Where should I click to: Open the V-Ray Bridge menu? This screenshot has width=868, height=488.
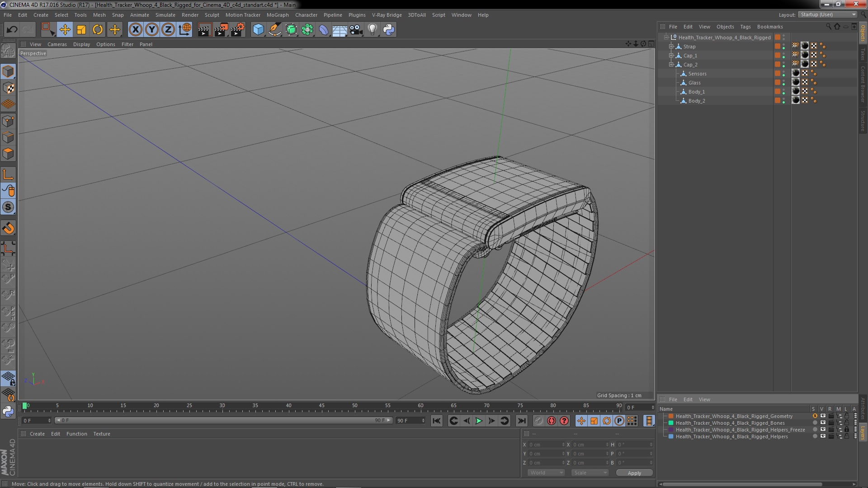coord(387,15)
